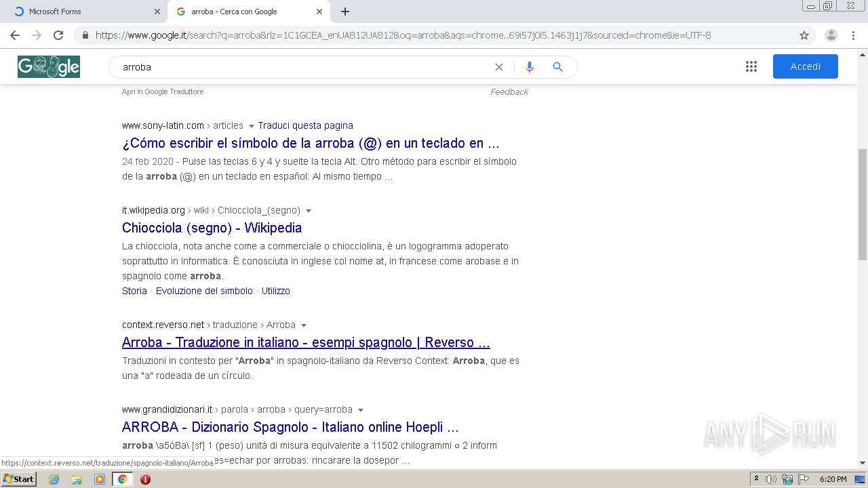Open the Arroba Reverso translation result

tap(306, 342)
